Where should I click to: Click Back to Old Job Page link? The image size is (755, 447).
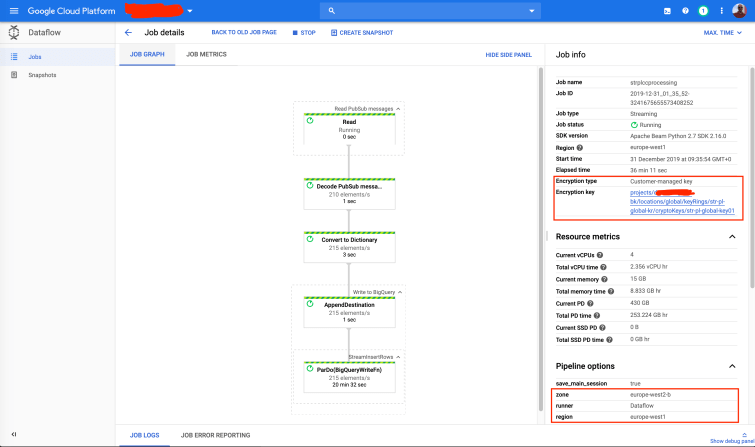click(244, 32)
